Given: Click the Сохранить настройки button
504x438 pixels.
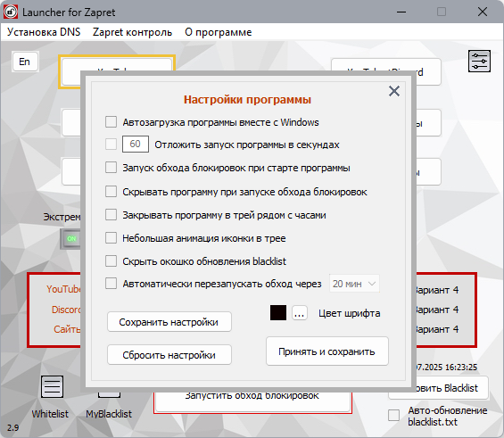Looking at the screenshot, I should coord(169,322).
